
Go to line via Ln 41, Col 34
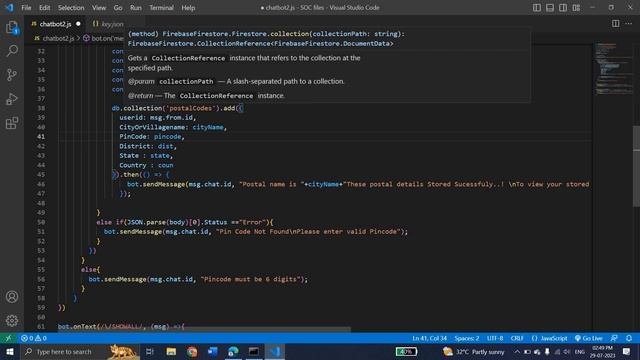pyautogui.click(x=429, y=338)
